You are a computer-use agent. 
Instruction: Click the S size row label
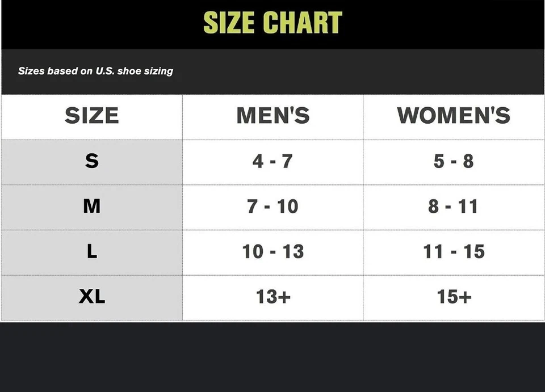[91, 161]
